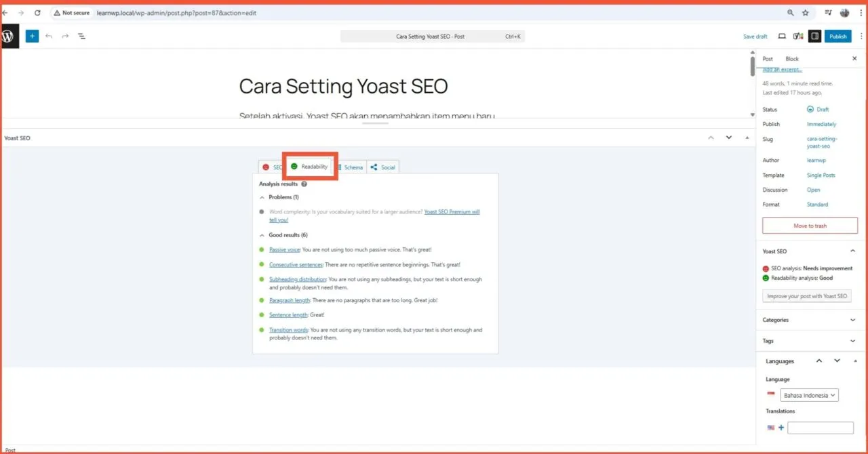Publish the post
This screenshot has height=454, width=868.
(838, 36)
